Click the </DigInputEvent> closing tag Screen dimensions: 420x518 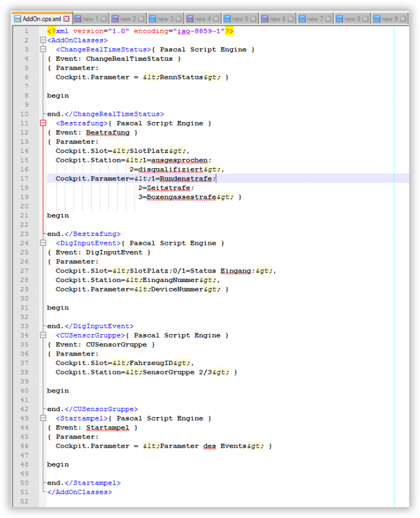[x=99, y=326]
